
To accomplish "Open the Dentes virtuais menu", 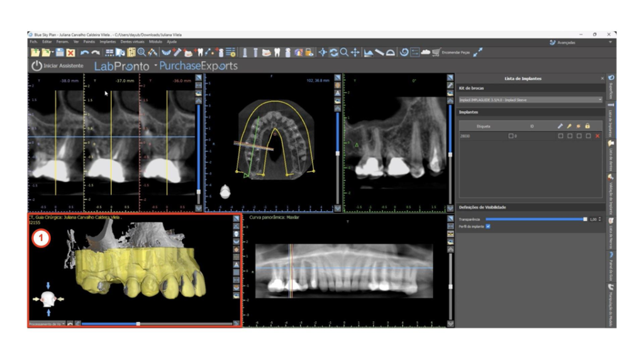I will (134, 41).
